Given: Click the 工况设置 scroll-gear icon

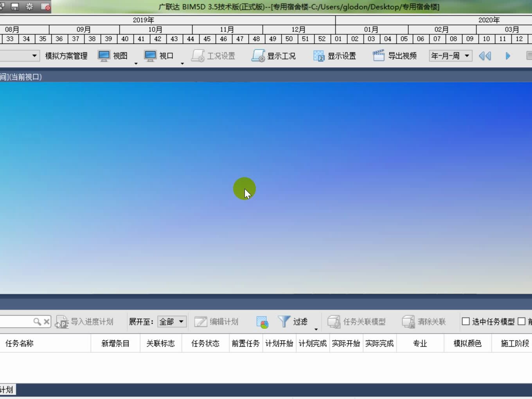Looking at the screenshot, I should tap(198, 56).
